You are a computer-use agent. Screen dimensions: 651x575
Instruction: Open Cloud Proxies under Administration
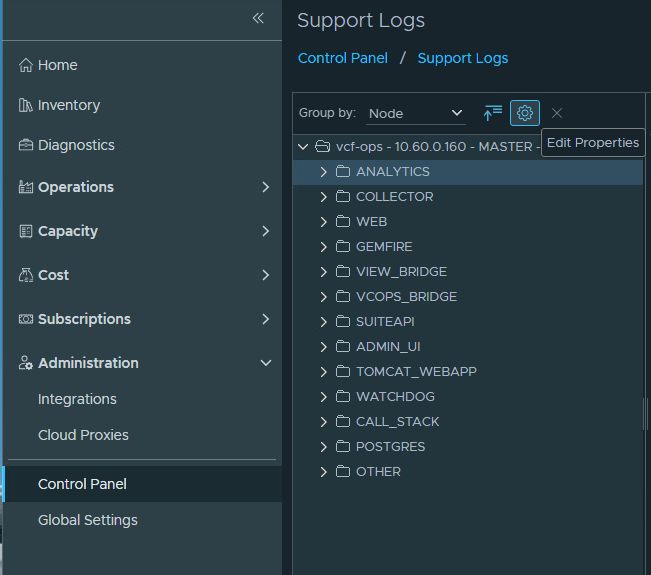tap(83, 435)
